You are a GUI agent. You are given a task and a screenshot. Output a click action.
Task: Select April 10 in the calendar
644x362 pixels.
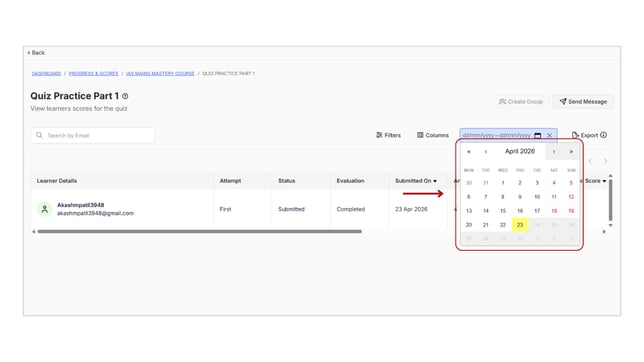point(537,197)
